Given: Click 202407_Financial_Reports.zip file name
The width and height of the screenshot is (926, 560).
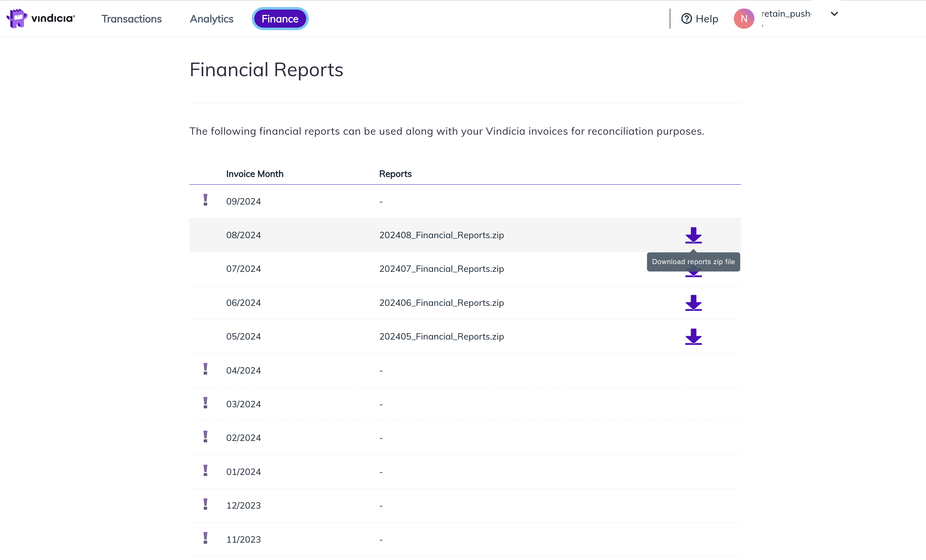Looking at the screenshot, I should [x=442, y=269].
